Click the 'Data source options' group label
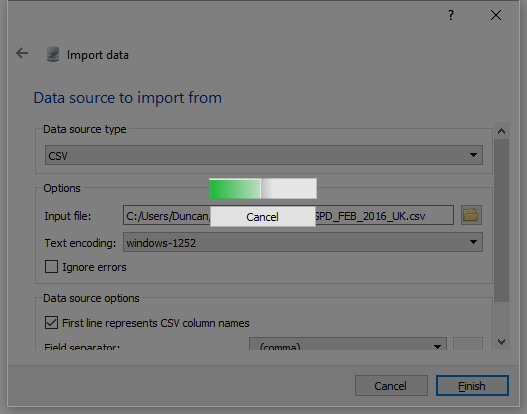The image size is (527, 414). pyautogui.click(x=91, y=298)
